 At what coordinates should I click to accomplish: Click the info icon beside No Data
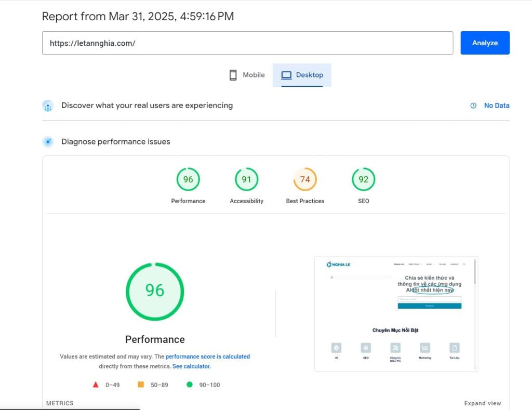point(473,105)
